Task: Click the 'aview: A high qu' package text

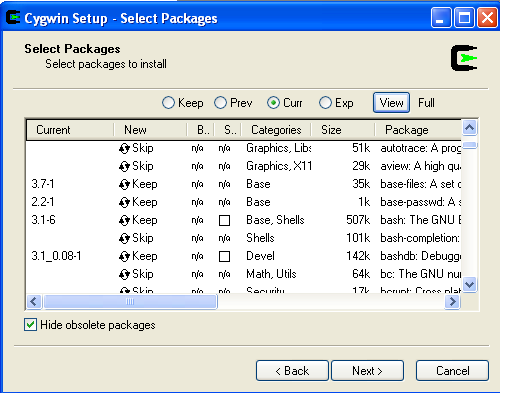Action: [421, 166]
